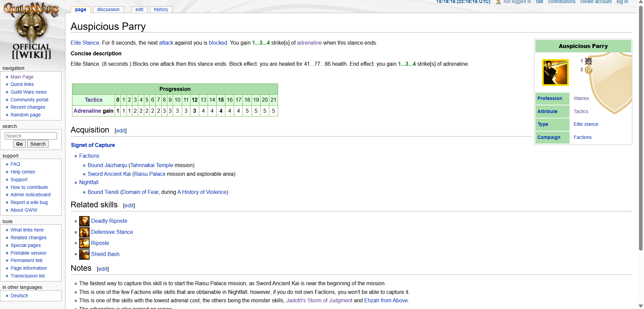Click the user icon beside not logged in
The height and width of the screenshot is (309, 644).
498,2
